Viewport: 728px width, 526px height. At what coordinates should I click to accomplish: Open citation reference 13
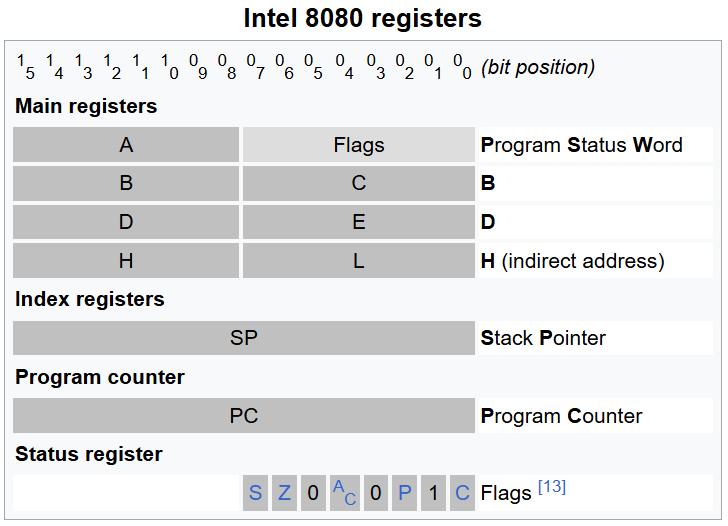[x=551, y=487]
